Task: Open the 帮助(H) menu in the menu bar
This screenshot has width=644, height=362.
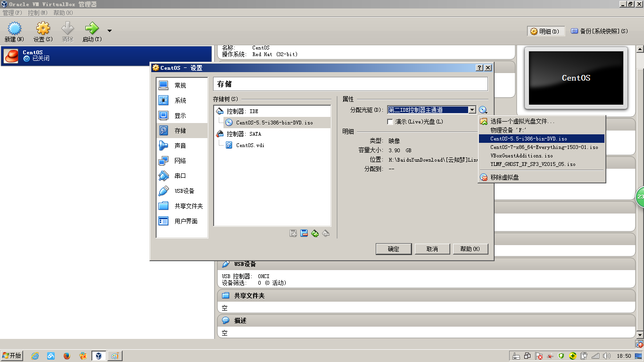Action: [x=63, y=13]
